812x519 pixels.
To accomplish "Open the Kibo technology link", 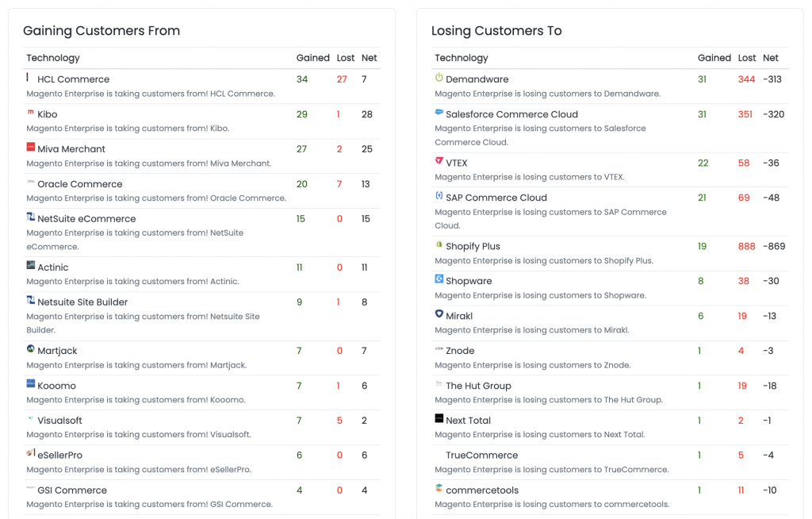I will (x=47, y=114).
